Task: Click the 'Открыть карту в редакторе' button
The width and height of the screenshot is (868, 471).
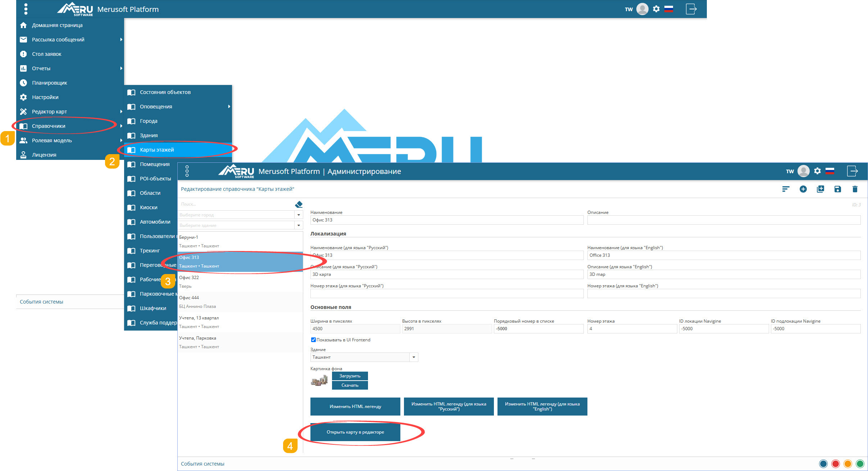Action: tap(355, 432)
